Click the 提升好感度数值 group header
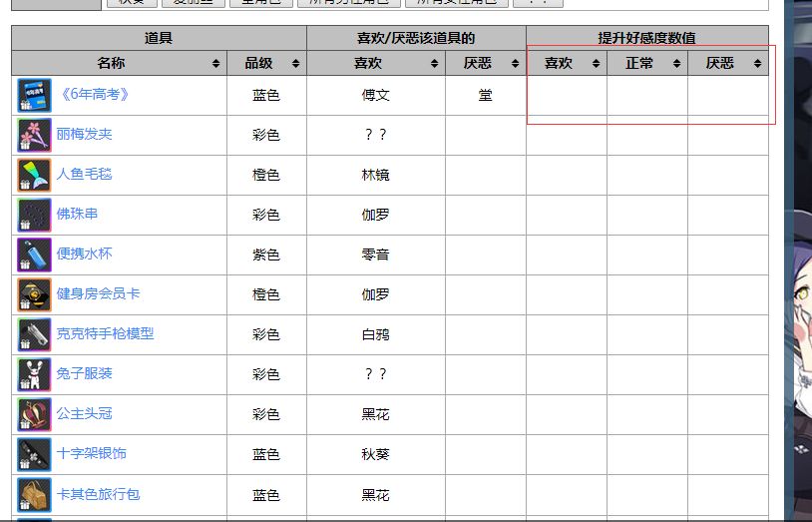This screenshot has height=522, width=812. coord(647,38)
